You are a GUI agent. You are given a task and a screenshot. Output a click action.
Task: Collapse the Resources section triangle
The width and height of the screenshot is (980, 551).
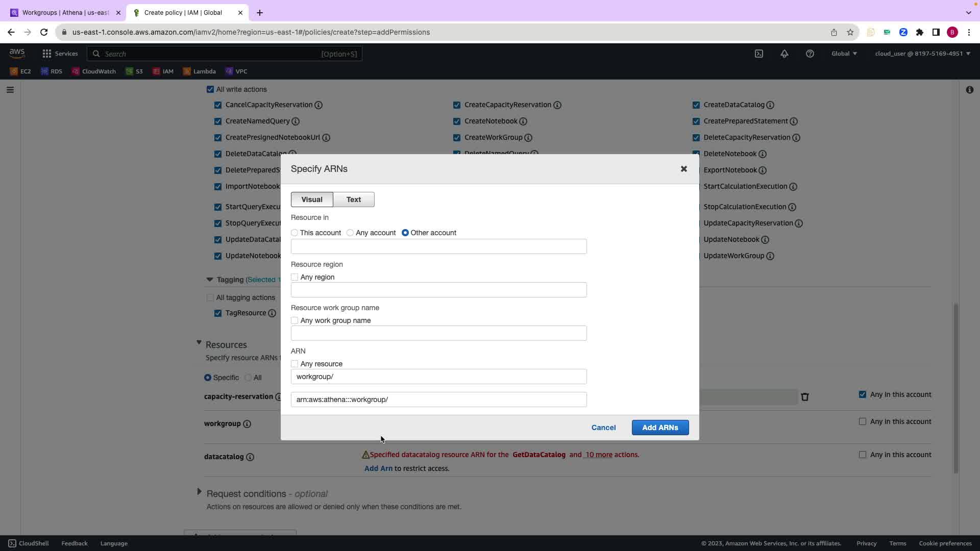pos(199,343)
